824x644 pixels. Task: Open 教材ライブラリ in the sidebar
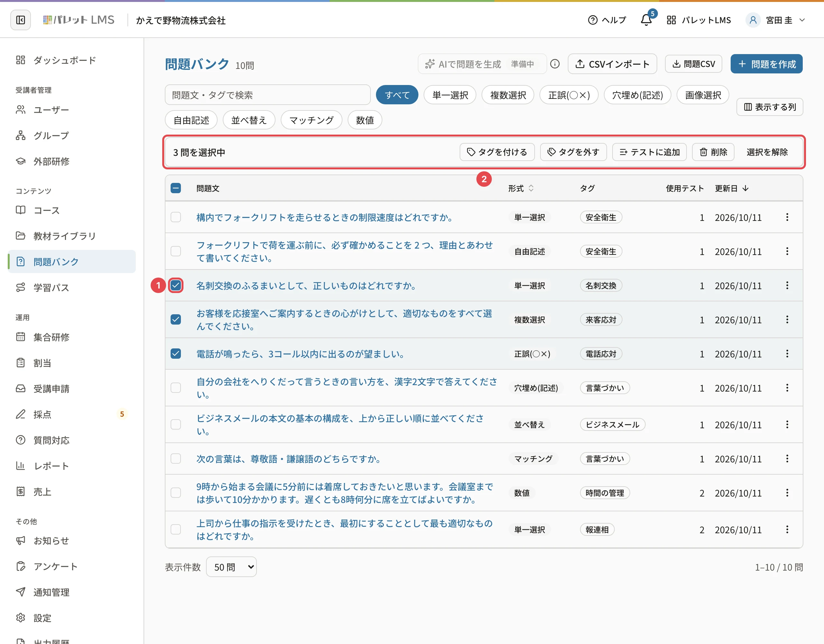click(72, 236)
